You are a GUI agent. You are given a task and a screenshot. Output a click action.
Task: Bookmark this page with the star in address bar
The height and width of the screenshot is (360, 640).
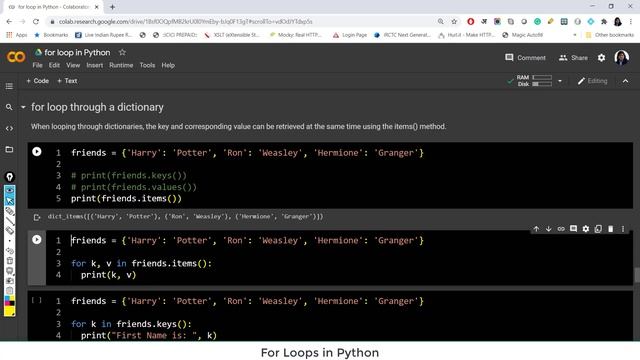[454, 21]
